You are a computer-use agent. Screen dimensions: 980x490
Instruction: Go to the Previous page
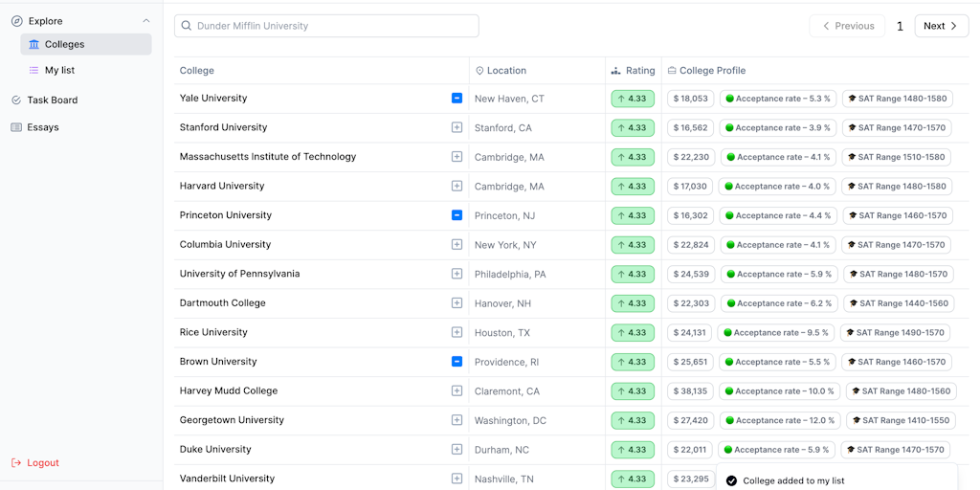pyautogui.click(x=848, y=26)
